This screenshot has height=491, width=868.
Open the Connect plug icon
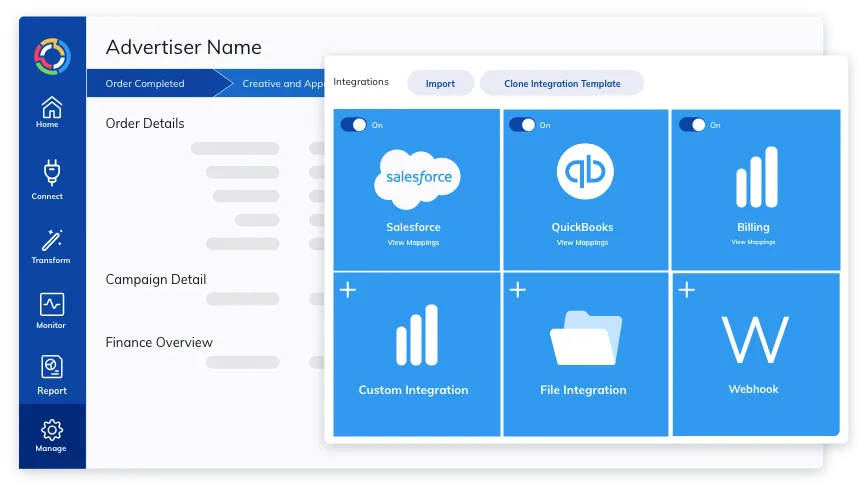[52, 172]
